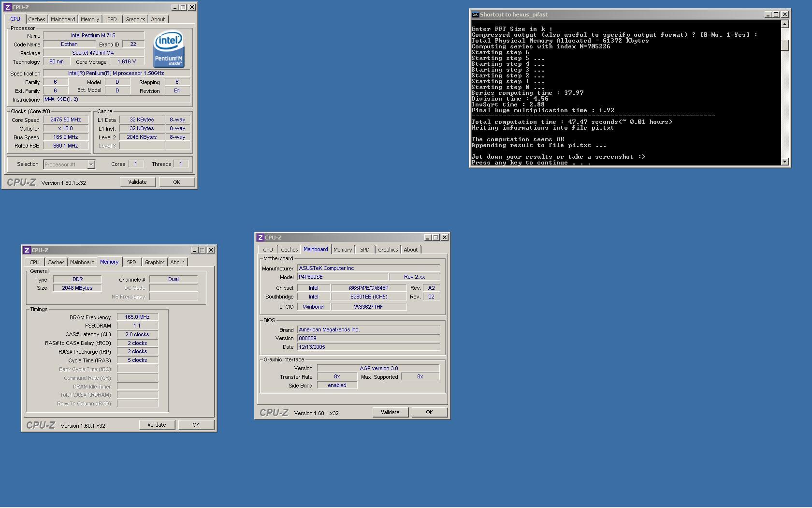
Task: Click the CAS# Latency 2.0 clocks value
Action: pyautogui.click(x=137, y=334)
